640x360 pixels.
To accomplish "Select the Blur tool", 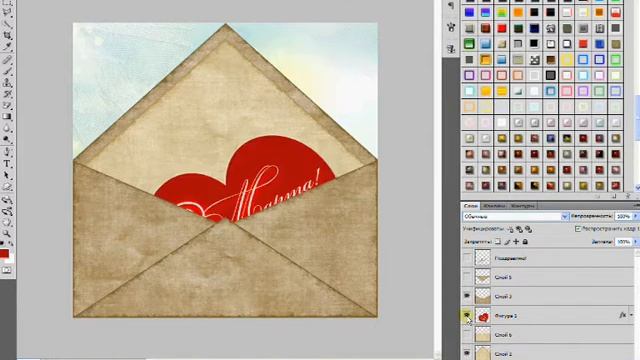I will pos(7,129).
